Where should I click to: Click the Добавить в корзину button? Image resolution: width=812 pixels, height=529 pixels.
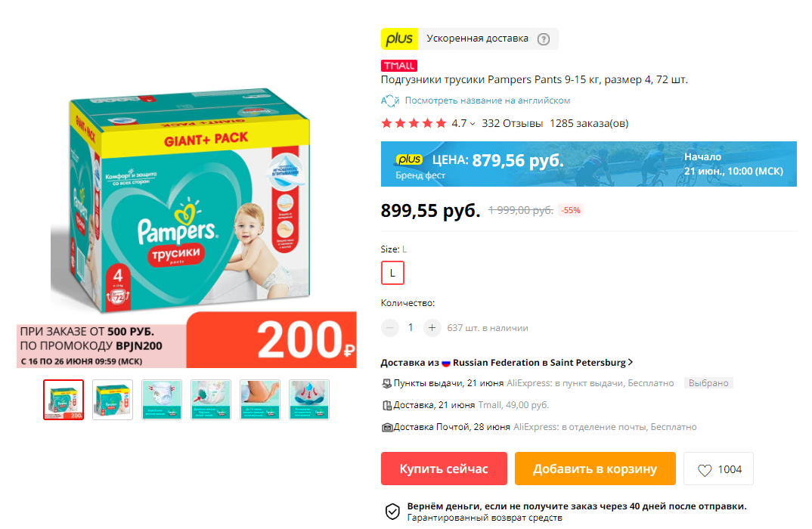[595, 469]
